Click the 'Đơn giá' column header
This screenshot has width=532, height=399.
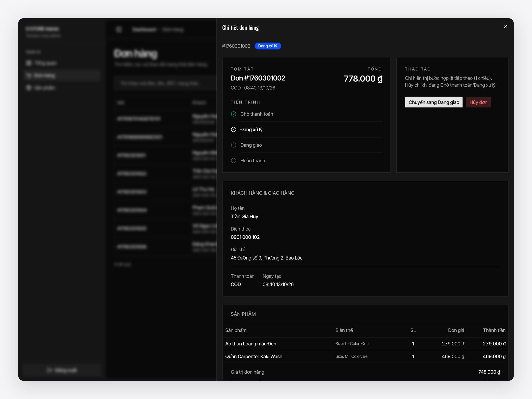point(456,330)
